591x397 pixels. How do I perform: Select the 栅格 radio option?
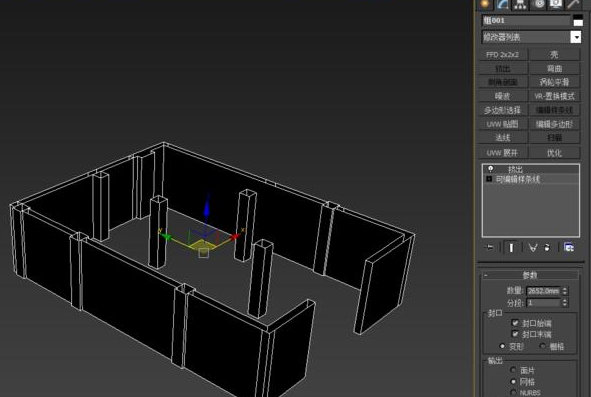[x=543, y=346]
